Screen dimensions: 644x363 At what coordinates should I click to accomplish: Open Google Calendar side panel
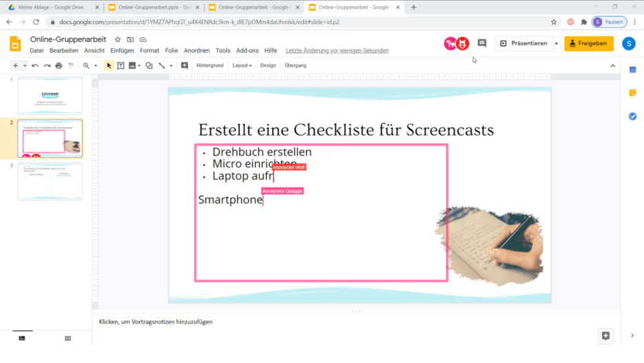(632, 70)
